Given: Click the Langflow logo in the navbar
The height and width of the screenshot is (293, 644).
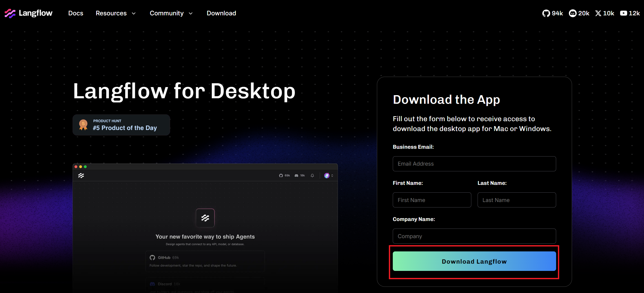Looking at the screenshot, I should pyautogui.click(x=29, y=13).
